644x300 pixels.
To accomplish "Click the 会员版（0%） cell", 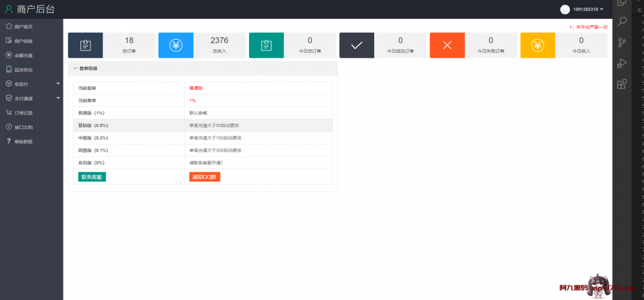I will pyautogui.click(x=128, y=163).
